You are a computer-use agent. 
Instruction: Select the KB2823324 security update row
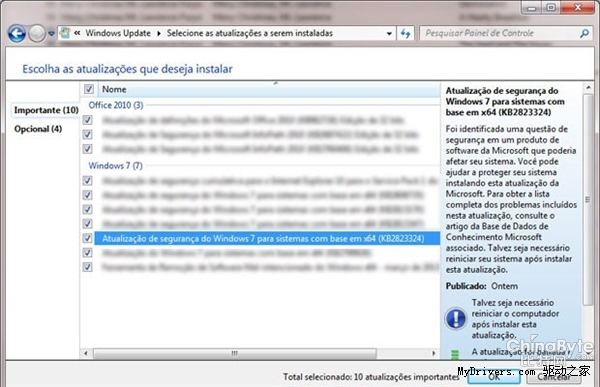(x=267, y=238)
